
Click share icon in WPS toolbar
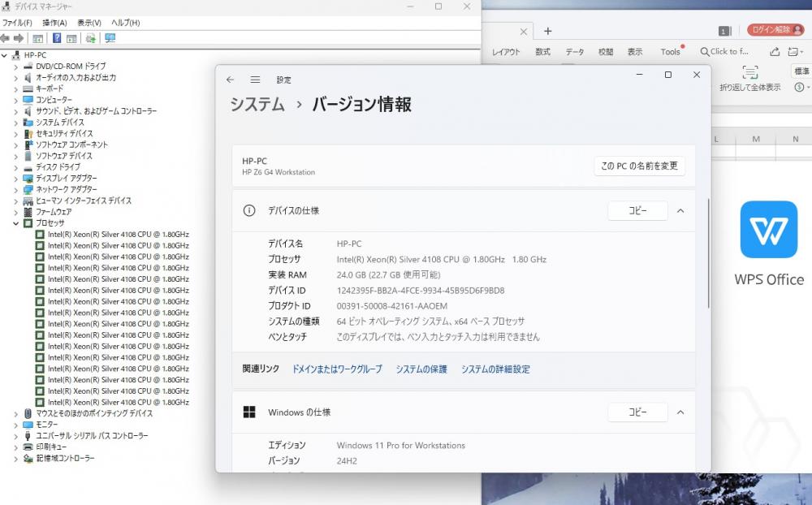775,52
